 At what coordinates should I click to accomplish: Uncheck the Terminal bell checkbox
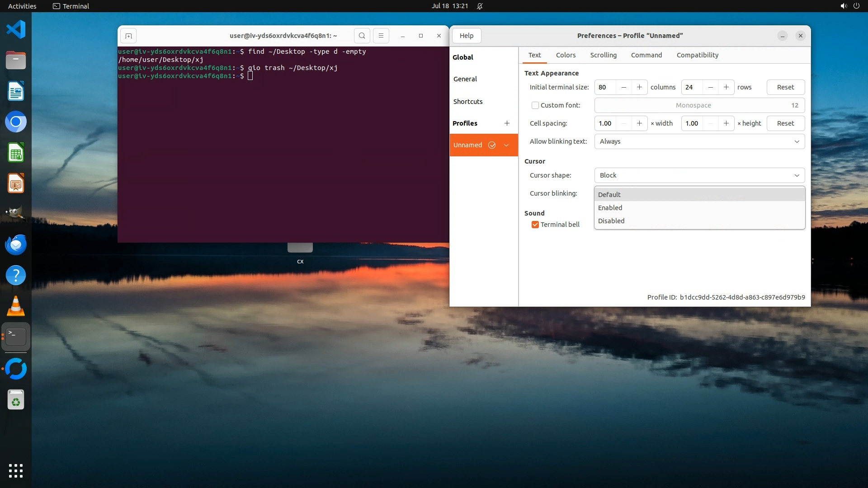(535, 225)
